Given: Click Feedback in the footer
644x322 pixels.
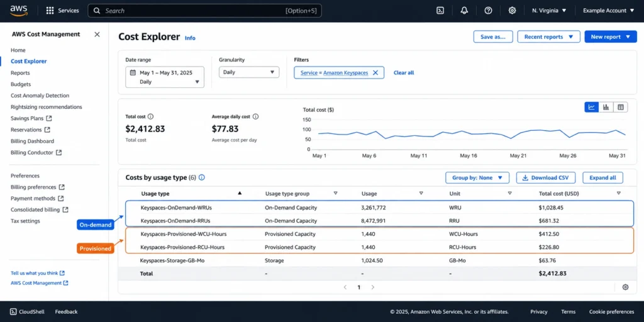Looking at the screenshot, I should pos(66,312).
